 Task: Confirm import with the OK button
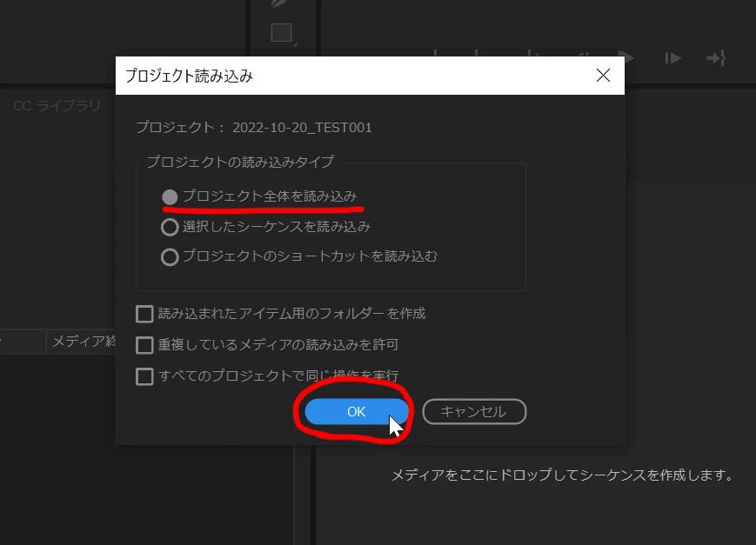pyautogui.click(x=357, y=411)
